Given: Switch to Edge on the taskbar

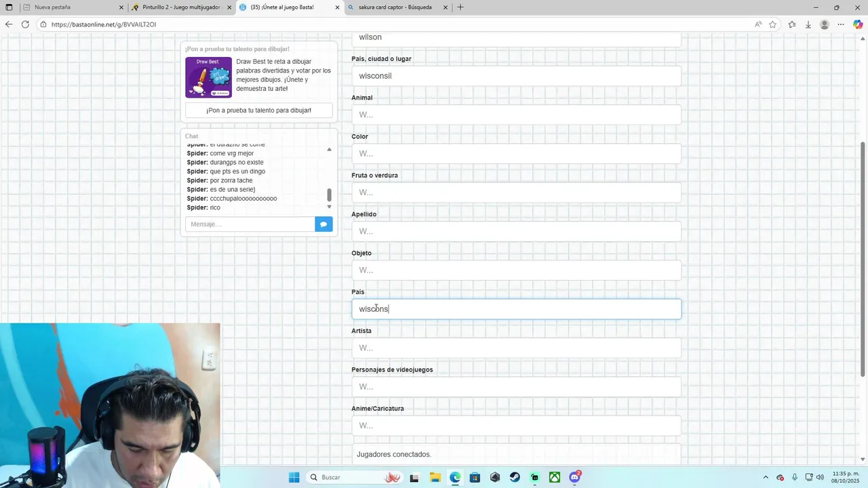Looking at the screenshot, I should [454, 477].
